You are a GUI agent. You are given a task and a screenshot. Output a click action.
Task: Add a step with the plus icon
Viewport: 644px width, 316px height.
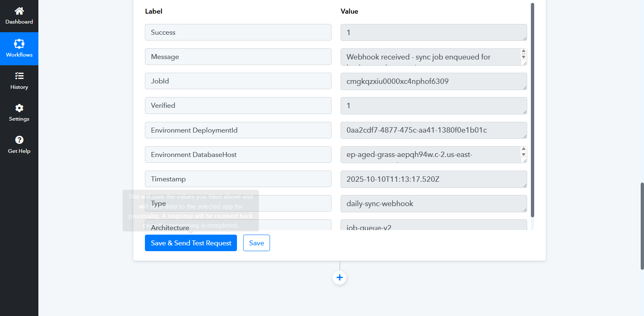(339, 278)
